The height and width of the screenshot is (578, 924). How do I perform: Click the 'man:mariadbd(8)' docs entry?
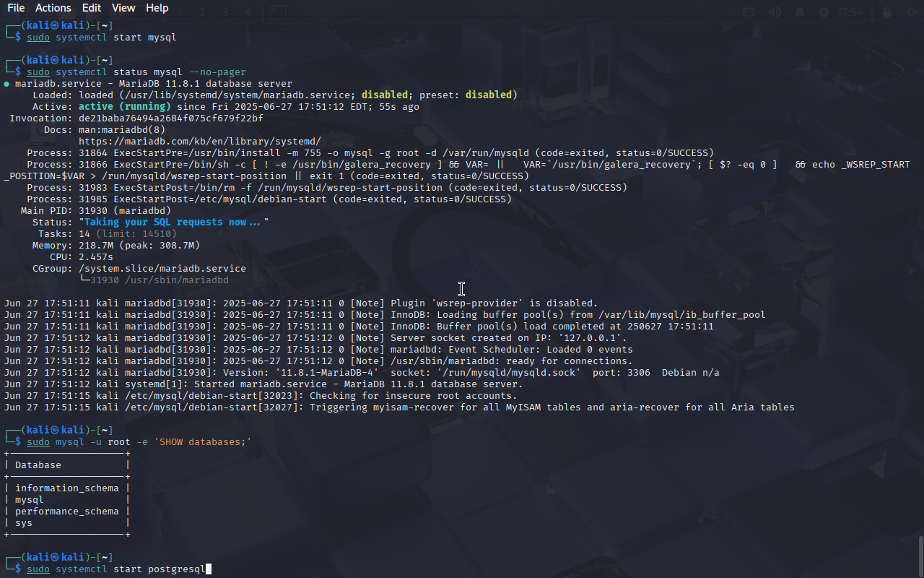(x=122, y=130)
